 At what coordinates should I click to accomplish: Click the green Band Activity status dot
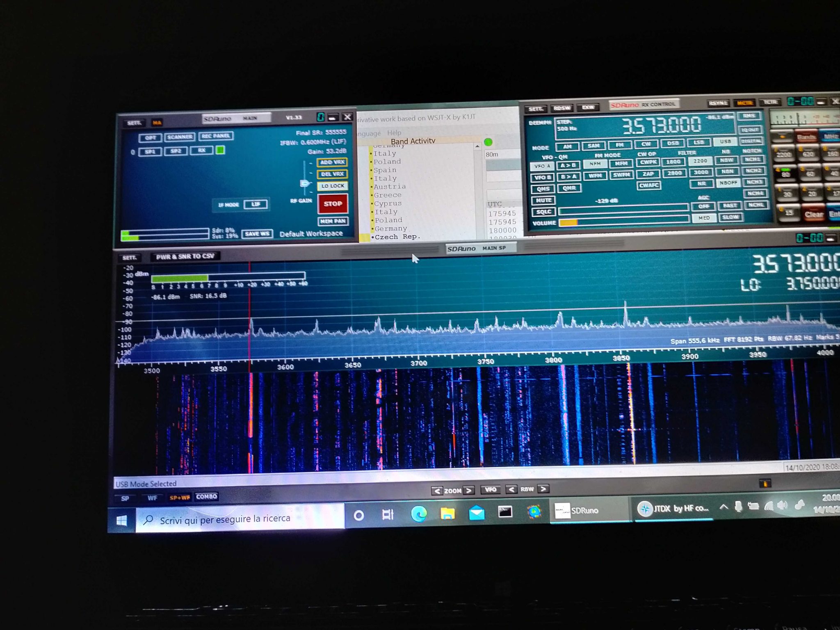(488, 142)
